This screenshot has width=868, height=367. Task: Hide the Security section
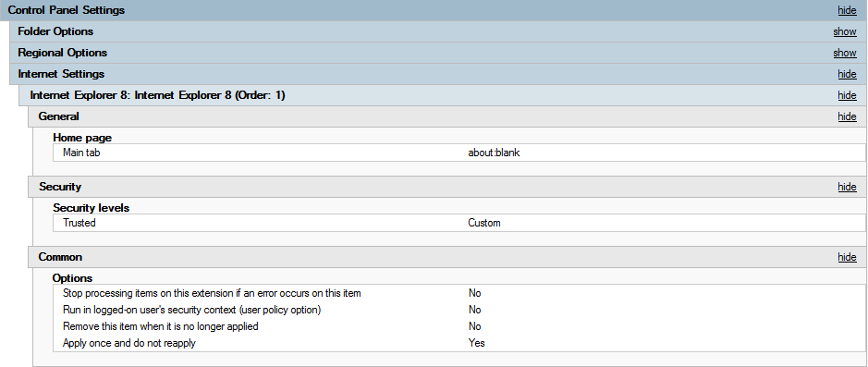click(x=847, y=187)
